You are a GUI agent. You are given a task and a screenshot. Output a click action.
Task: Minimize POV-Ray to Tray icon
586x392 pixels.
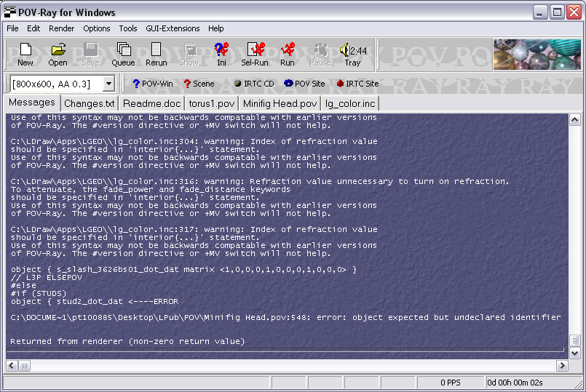pos(353,55)
